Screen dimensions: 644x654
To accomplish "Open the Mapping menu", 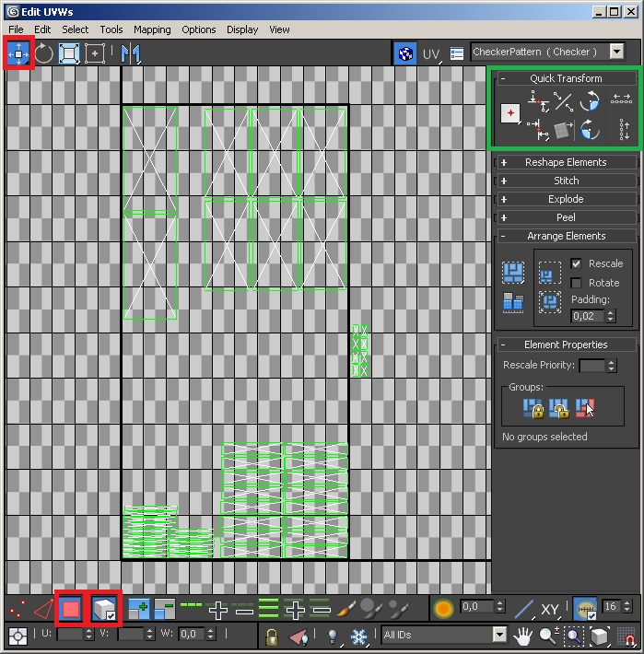I will [151, 29].
